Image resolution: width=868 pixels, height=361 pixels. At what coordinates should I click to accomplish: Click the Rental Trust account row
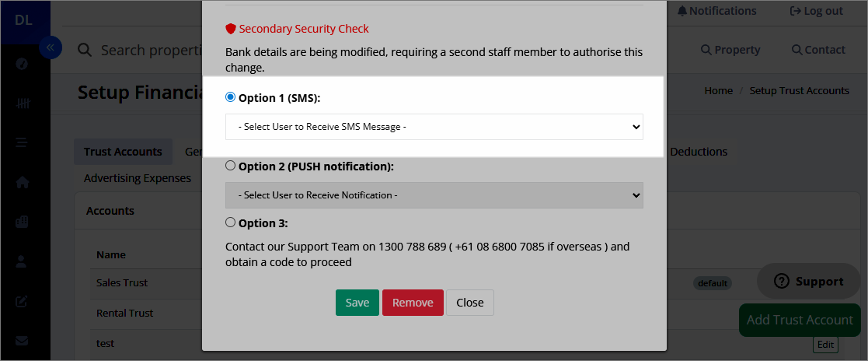click(124, 314)
